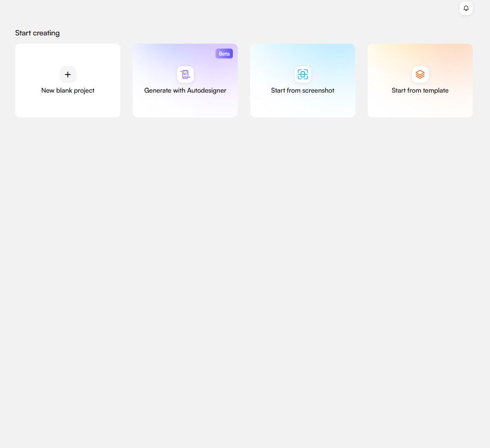The height and width of the screenshot is (448, 490).
Task: Open the orange gradient template card
Action: click(420, 105)
